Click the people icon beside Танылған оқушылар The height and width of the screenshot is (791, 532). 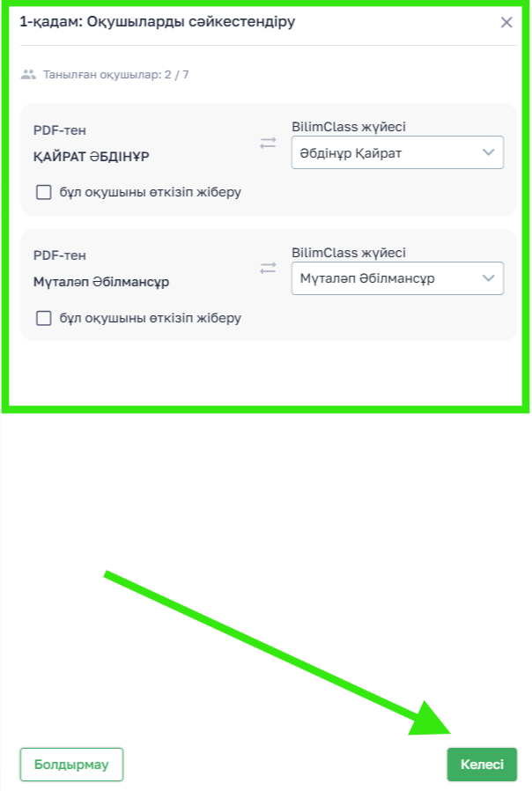click(28, 75)
